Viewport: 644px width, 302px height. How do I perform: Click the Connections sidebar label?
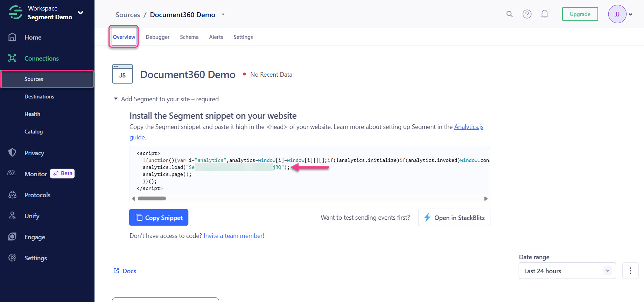tap(42, 59)
